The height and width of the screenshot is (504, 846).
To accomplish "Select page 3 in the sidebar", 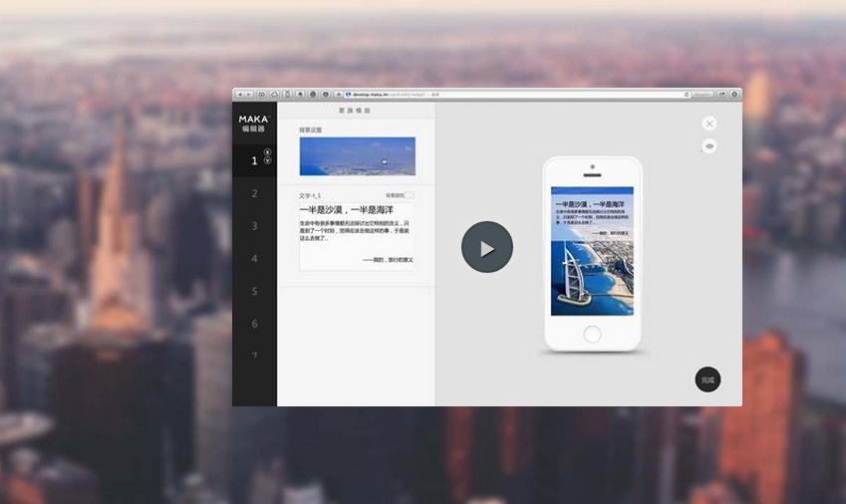I will pyautogui.click(x=255, y=226).
